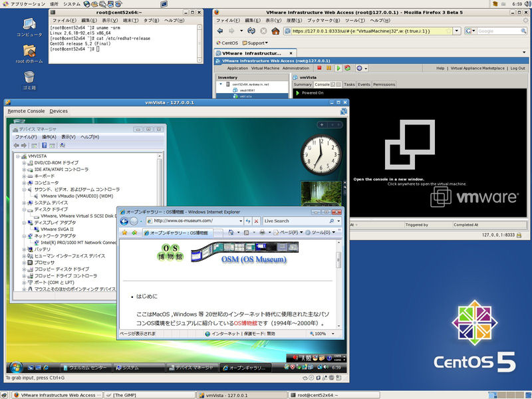Viewport: 532px width, 399px height.
Task: Expand the キーボード device node
Action: [x=24, y=176]
